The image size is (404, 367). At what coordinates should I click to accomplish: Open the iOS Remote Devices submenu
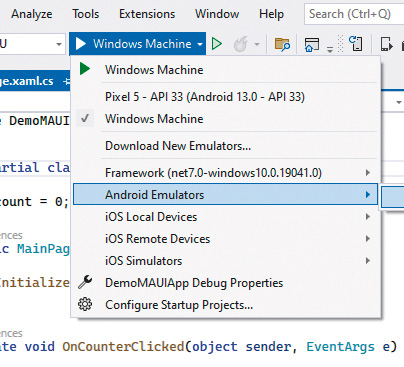[226, 239]
